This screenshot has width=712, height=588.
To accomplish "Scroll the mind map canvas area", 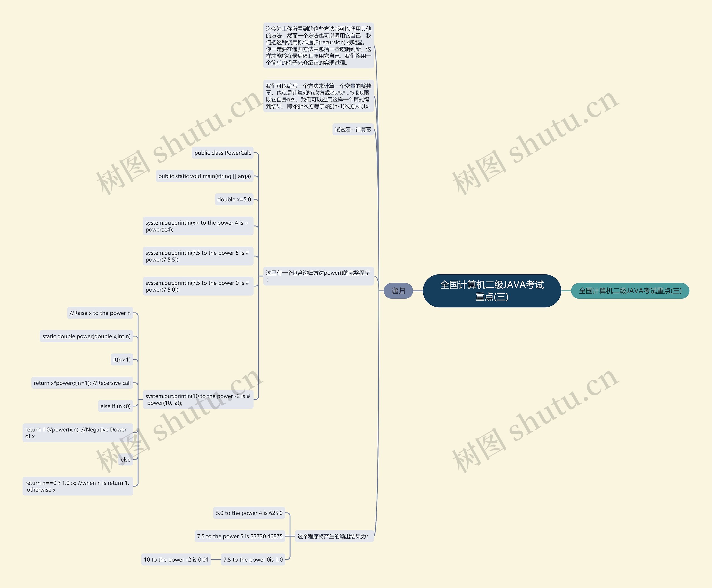I will (355, 294).
